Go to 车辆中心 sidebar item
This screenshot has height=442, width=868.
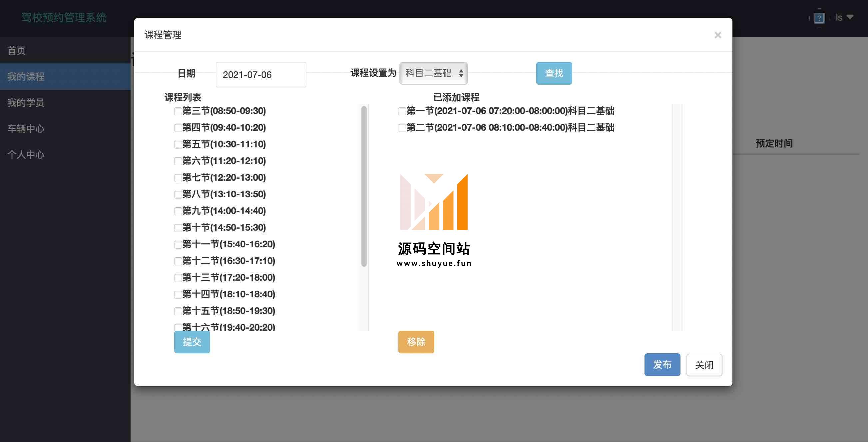tap(26, 128)
